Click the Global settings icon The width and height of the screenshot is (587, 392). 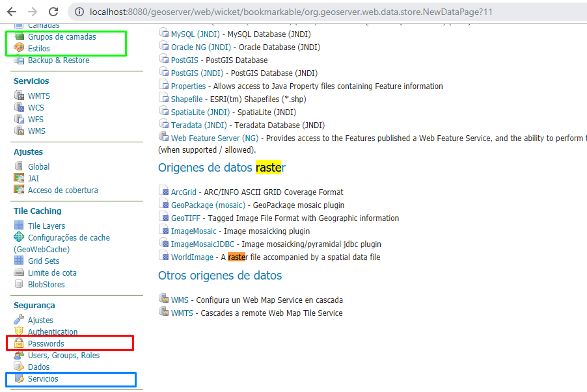19,166
